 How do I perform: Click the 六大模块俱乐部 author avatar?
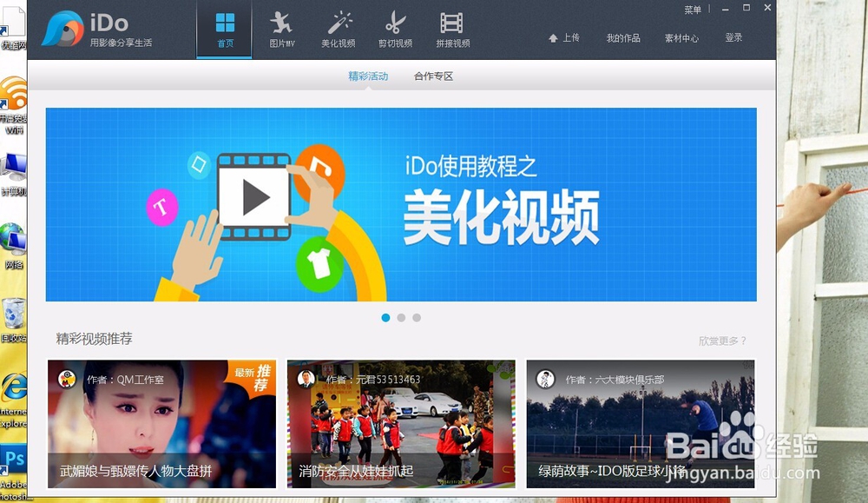coord(545,380)
